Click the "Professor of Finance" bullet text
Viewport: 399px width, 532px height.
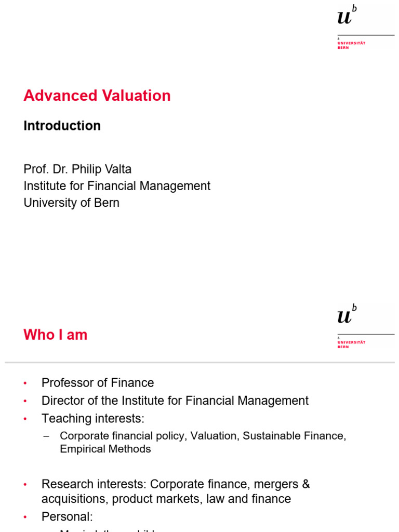[98, 383]
